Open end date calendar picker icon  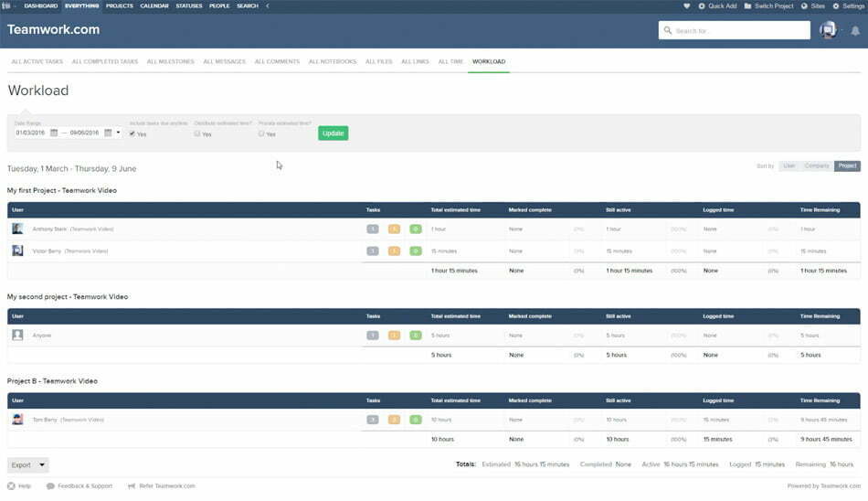coord(108,133)
